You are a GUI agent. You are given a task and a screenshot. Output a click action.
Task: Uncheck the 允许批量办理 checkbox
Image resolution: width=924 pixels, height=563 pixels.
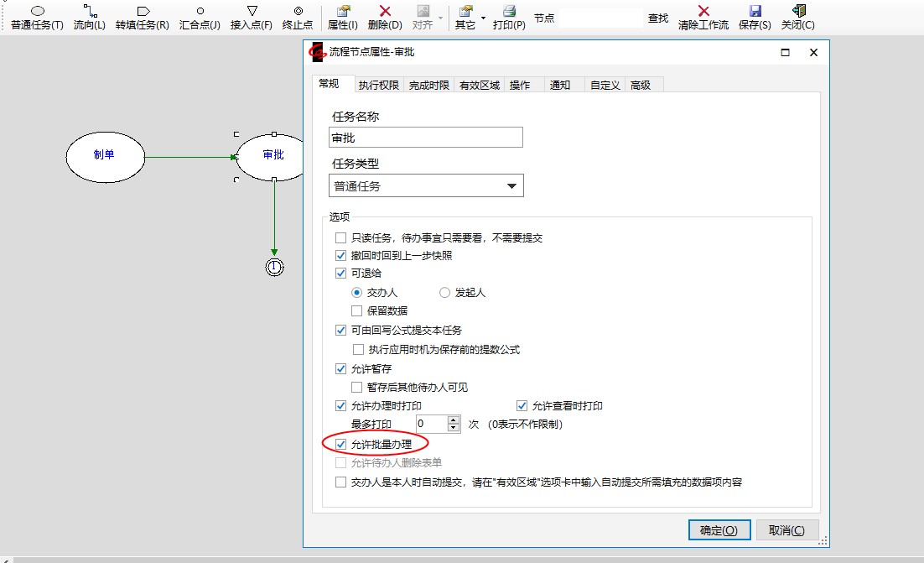(x=341, y=444)
